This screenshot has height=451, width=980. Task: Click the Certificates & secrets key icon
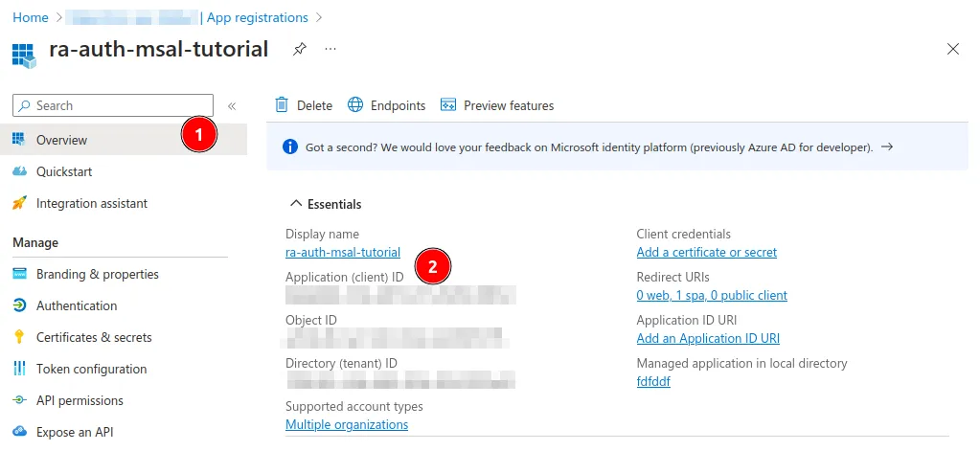19,337
